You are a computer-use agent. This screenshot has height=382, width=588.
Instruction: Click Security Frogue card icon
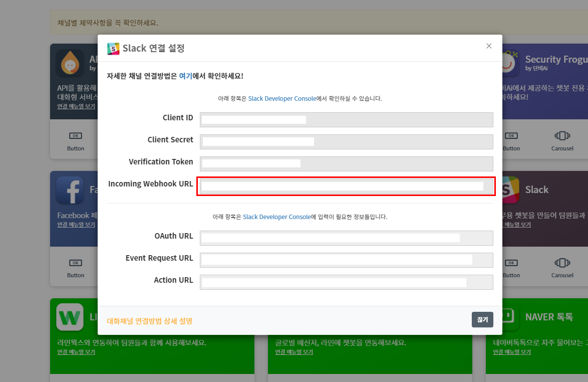click(x=511, y=63)
